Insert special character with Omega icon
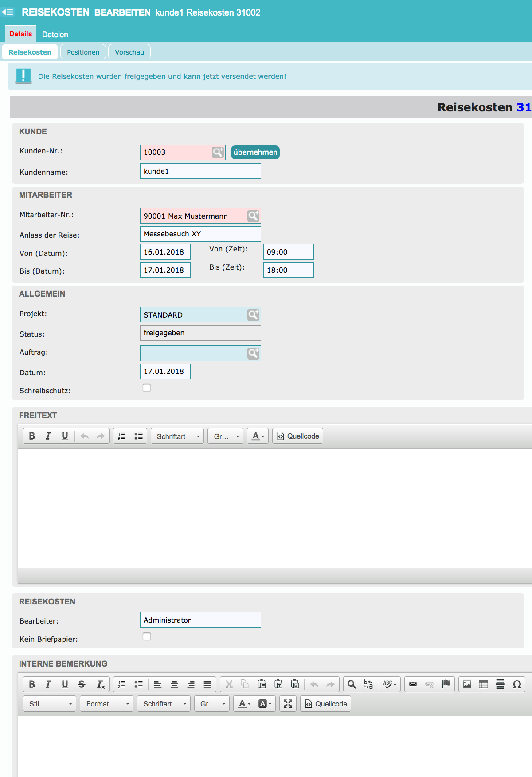The image size is (532, 777). [x=516, y=684]
